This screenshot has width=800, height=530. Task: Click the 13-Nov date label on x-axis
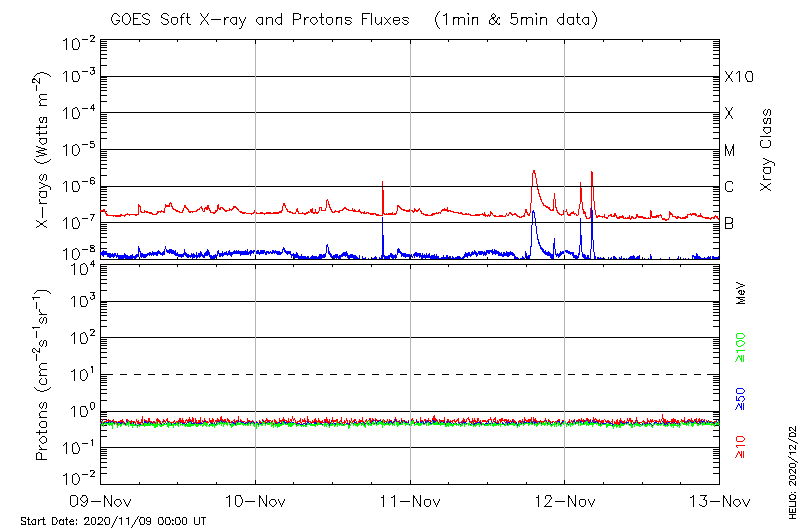(718, 500)
